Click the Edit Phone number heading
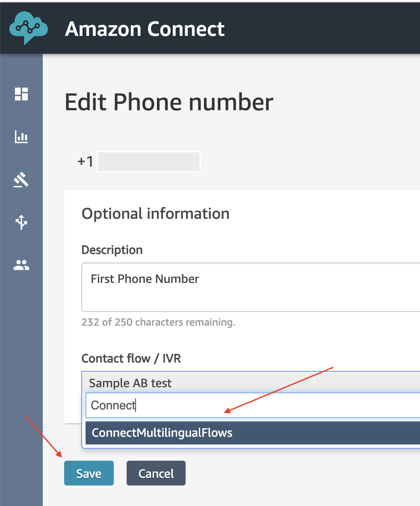Screen dimensions: 420x506 169,102
